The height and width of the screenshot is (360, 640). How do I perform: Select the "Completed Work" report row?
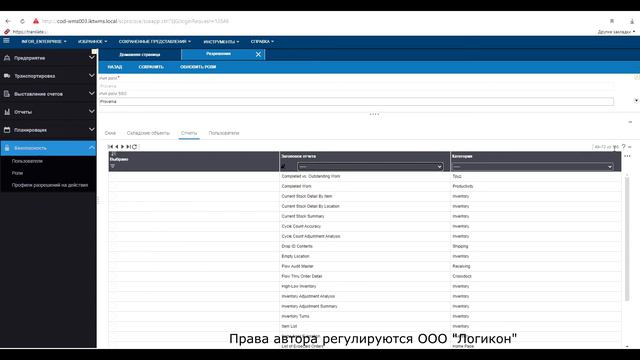[365, 186]
